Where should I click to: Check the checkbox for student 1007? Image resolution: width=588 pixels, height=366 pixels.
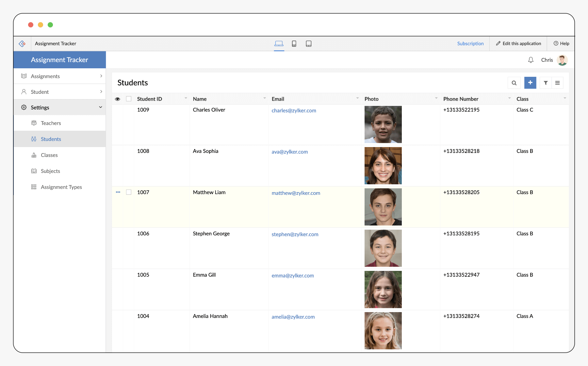point(129,192)
